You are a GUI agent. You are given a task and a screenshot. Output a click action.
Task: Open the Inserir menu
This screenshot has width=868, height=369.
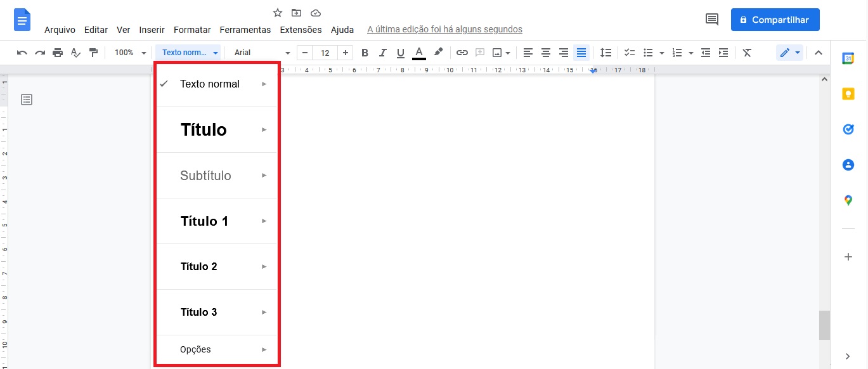point(152,30)
